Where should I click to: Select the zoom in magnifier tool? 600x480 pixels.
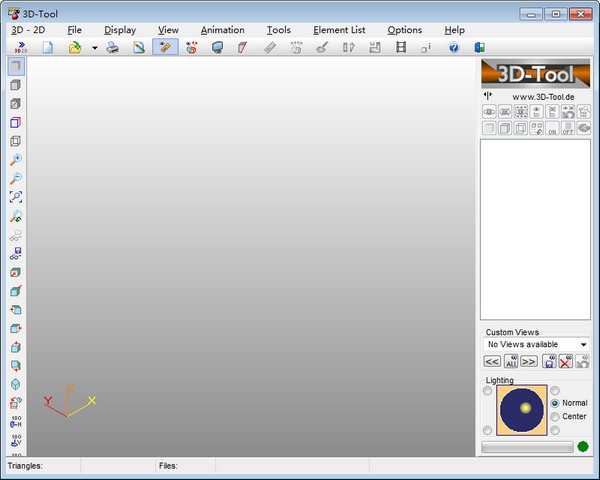[15, 160]
